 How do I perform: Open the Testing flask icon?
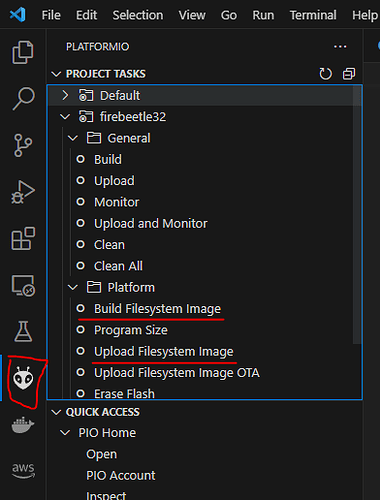click(x=23, y=332)
